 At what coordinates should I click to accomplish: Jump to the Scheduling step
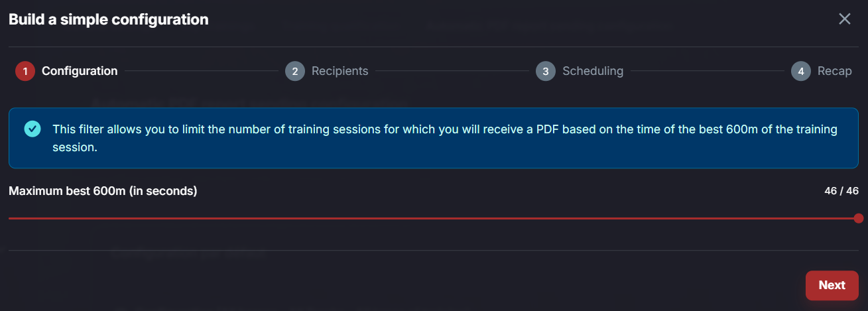pos(593,71)
